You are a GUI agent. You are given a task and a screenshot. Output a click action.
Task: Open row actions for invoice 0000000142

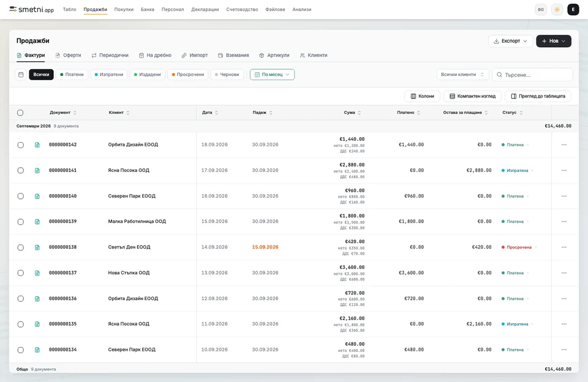tap(564, 144)
